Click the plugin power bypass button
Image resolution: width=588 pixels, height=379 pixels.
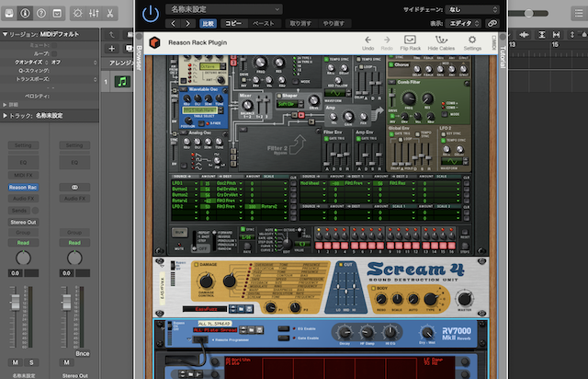click(x=151, y=13)
